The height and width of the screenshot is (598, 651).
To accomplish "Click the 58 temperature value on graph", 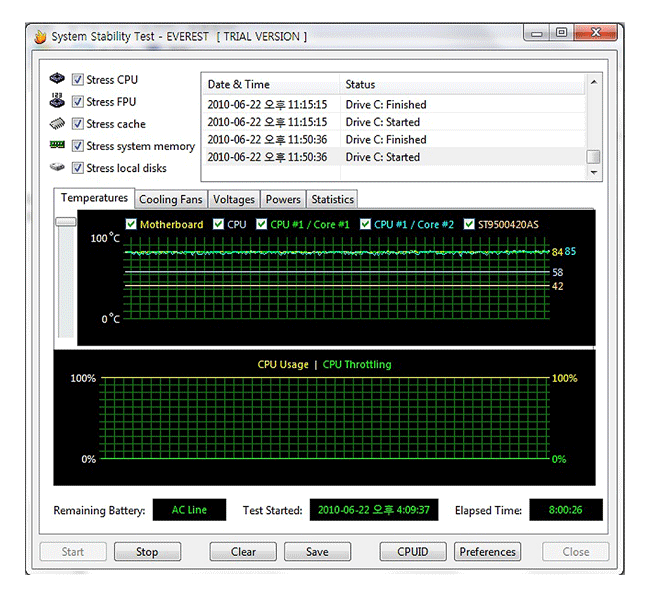I will [x=558, y=272].
